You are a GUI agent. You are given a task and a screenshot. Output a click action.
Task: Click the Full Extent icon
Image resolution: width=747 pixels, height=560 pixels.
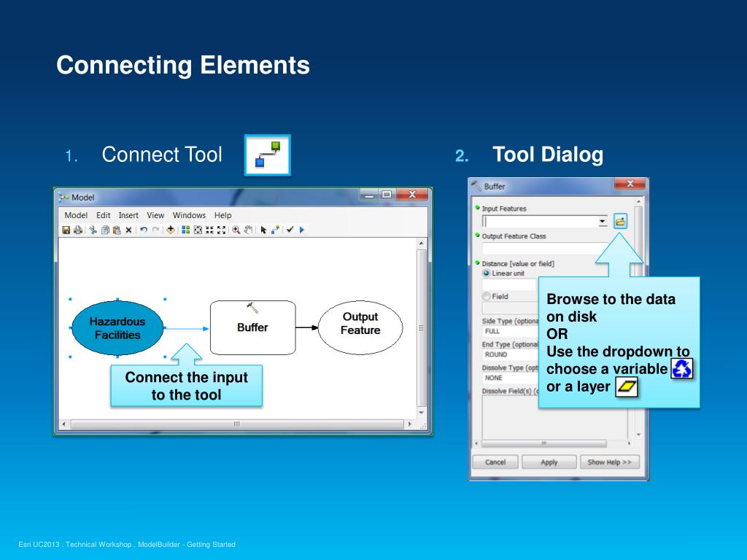198,230
